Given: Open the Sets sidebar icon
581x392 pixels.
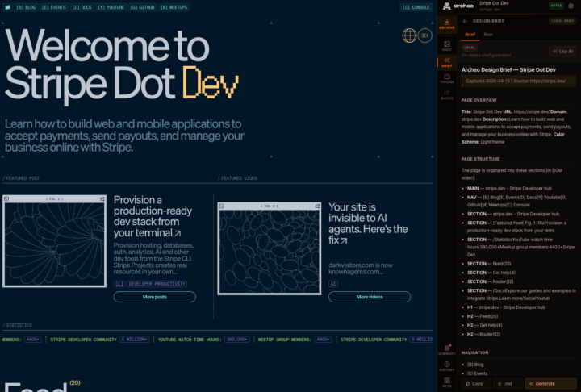Looking at the screenshot, I should pyautogui.click(x=447, y=382).
